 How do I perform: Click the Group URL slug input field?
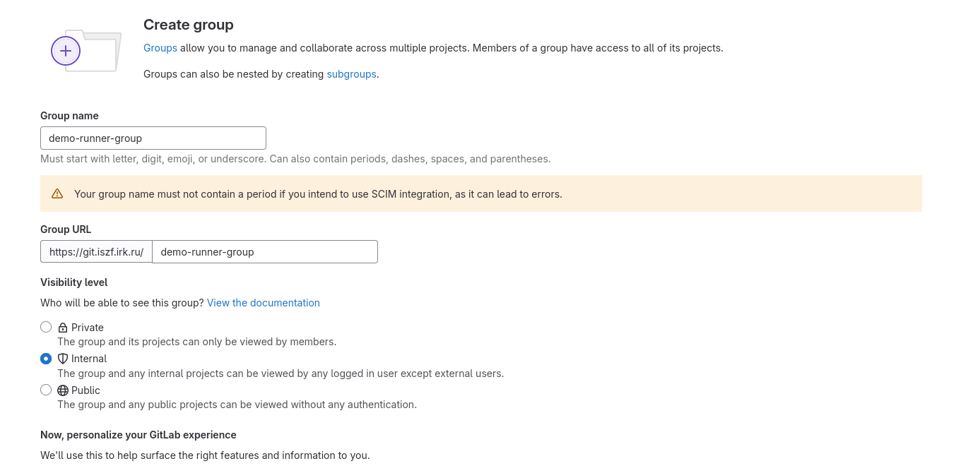[x=265, y=251]
